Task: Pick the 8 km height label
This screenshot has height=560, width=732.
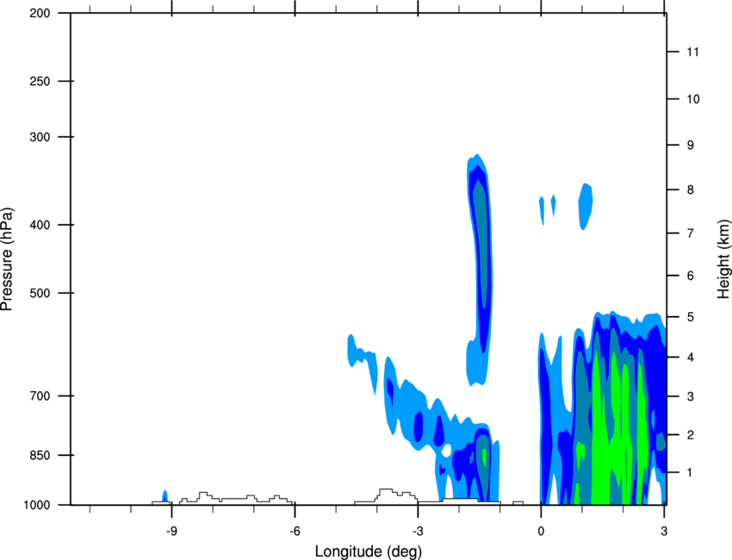Action: point(690,190)
